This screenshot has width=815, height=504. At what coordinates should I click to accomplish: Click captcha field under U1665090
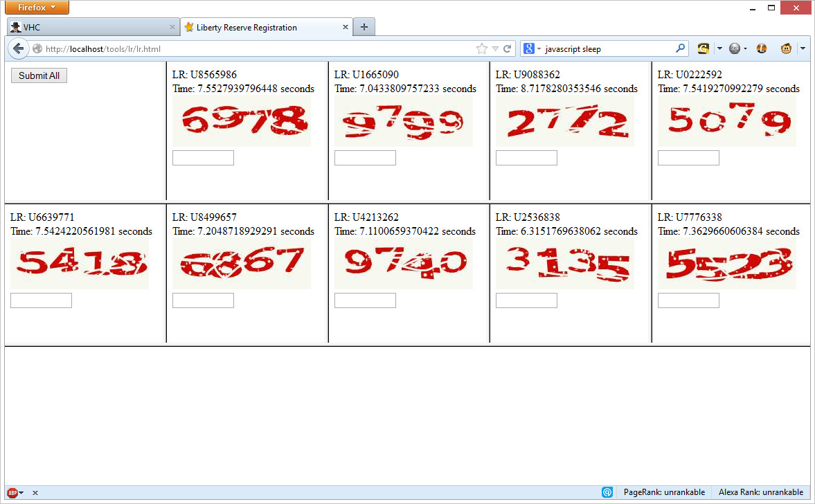[365, 158]
